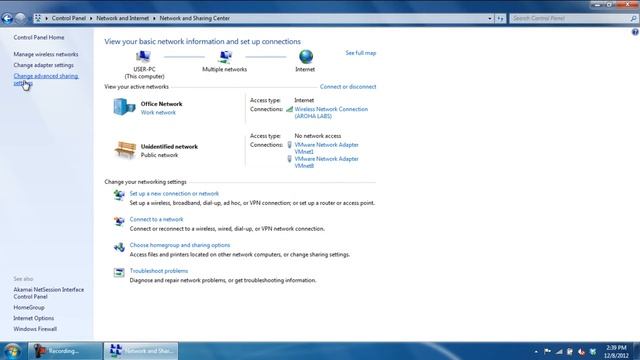This screenshot has width=640, height=360.
Task: Open Manage wireless networks
Action: click(46, 54)
